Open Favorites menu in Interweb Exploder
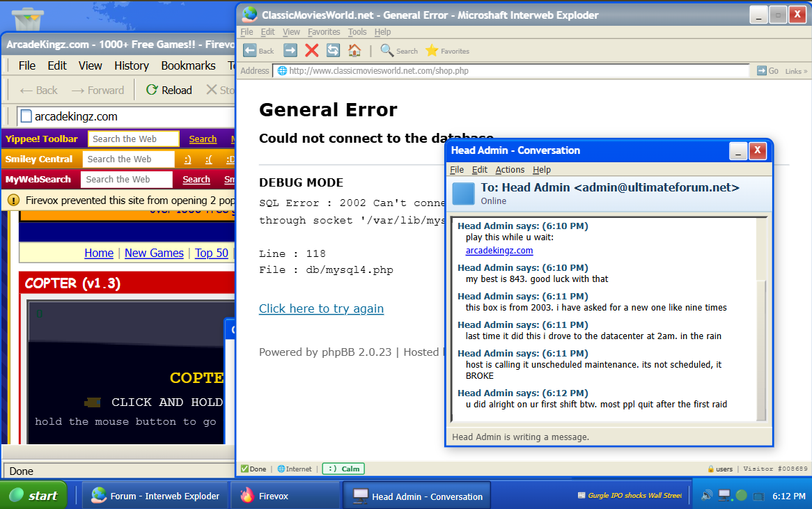Image resolution: width=812 pixels, height=509 pixels. click(324, 31)
